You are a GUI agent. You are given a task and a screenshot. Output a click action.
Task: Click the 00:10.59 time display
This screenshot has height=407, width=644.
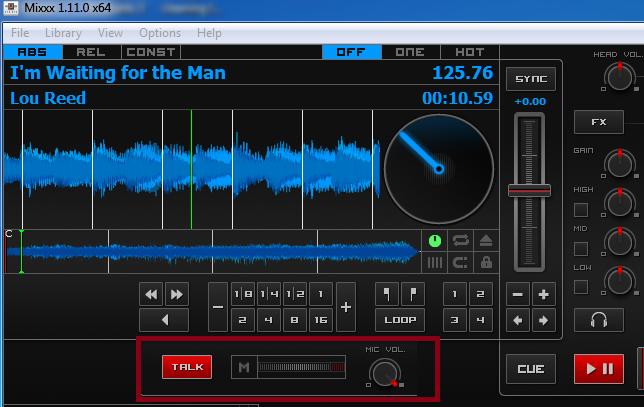coord(458,98)
